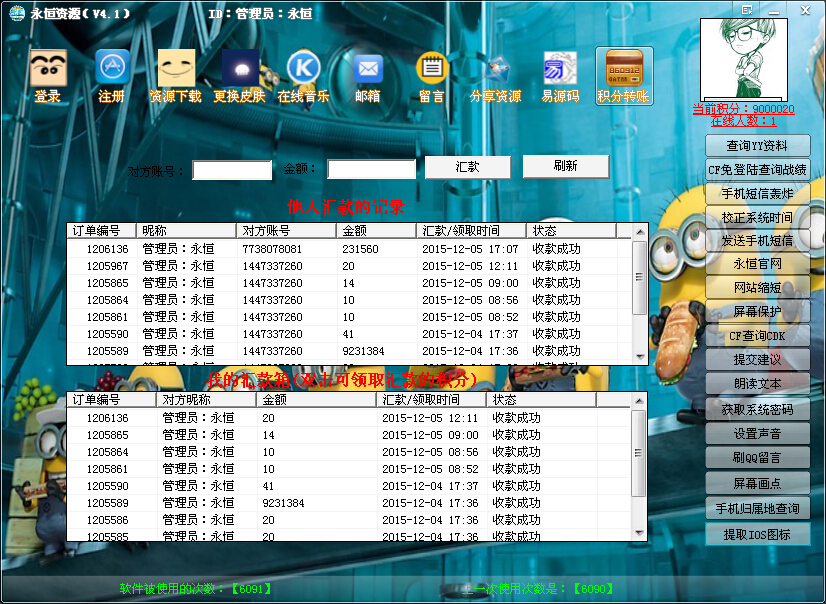Click the 校正系统时间 button
Screen dimensions: 826x604
point(758,217)
